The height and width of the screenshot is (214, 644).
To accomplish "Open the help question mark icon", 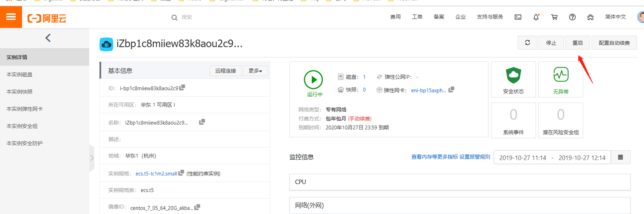I will [572, 17].
